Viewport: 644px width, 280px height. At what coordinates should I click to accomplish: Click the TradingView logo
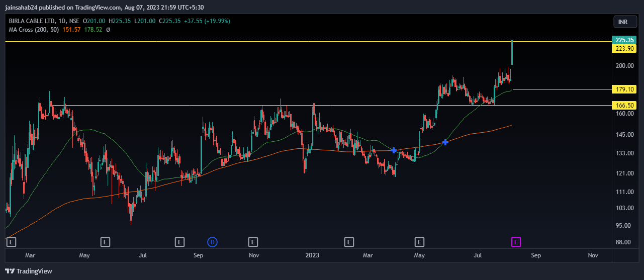30,271
